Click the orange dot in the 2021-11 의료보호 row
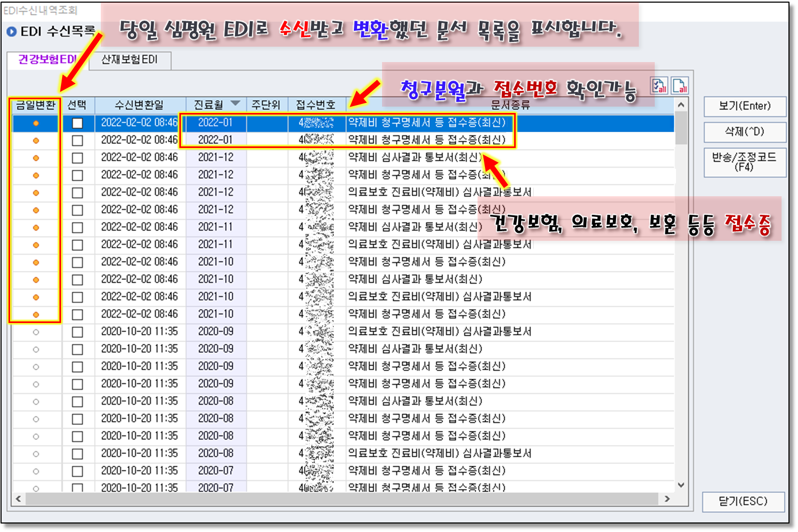This screenshot has width=798, height=532. (x=36, y=245)
